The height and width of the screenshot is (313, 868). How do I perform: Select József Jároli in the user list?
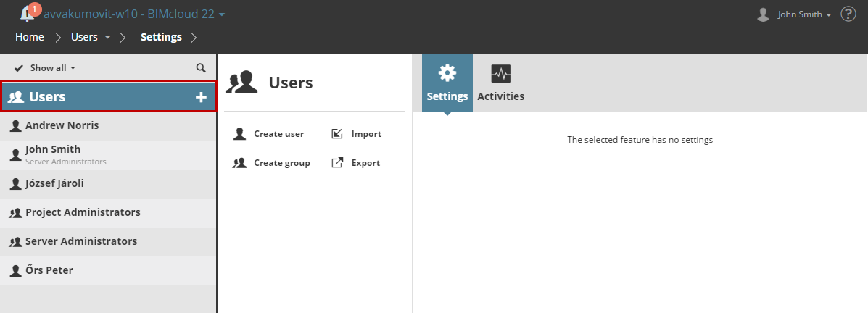(54, 183)
